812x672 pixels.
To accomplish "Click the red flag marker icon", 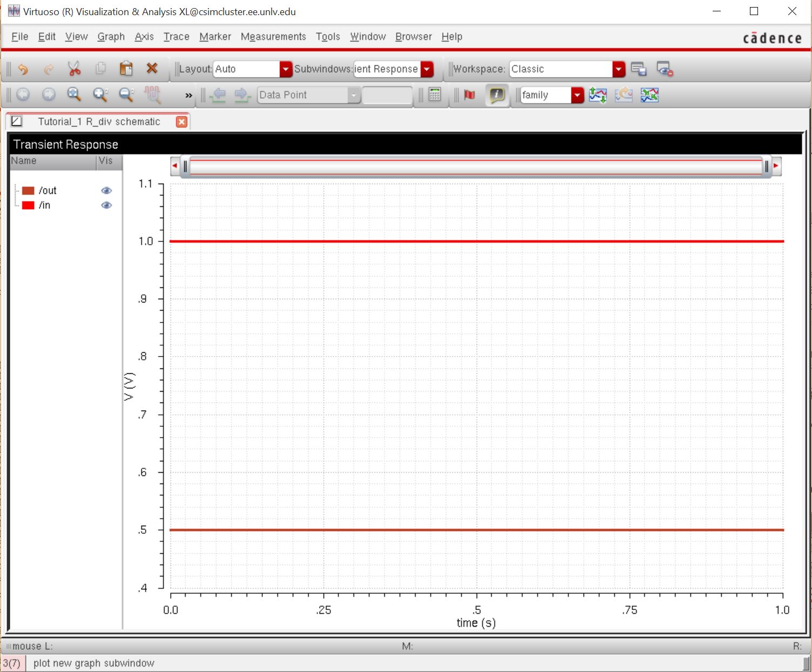I will (x=470, y=95).
